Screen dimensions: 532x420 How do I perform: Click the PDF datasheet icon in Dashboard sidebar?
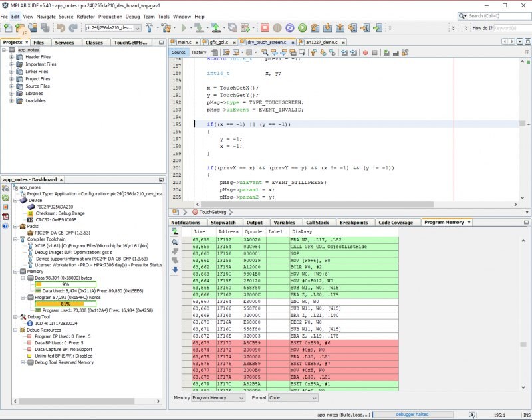click(5, 216)
